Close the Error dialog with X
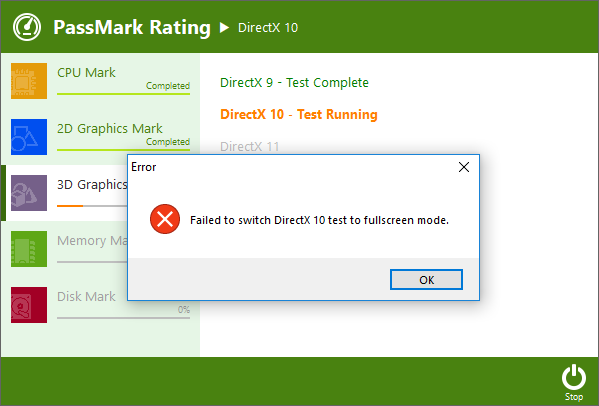Viewport: 599px width, 406px height. coord(464,167)
